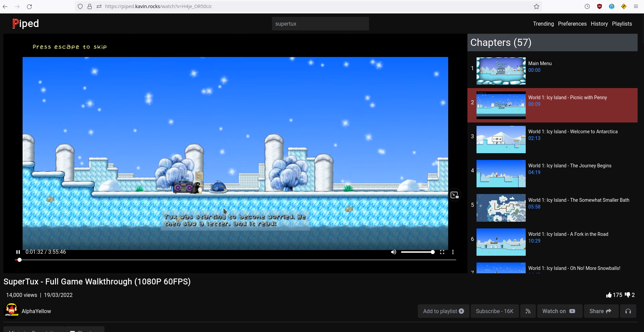
Task: Open the browser hamburger menu
Action: 636,6
